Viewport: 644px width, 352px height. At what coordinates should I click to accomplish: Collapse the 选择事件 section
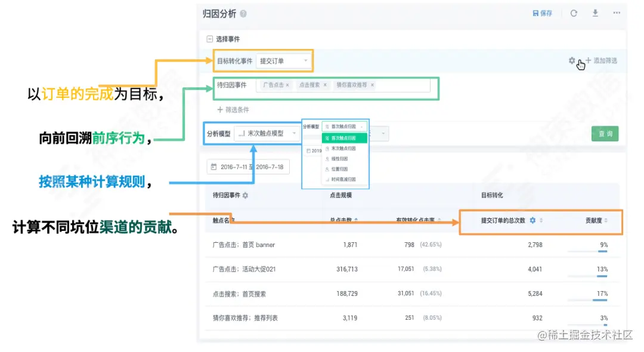point(210,38)
